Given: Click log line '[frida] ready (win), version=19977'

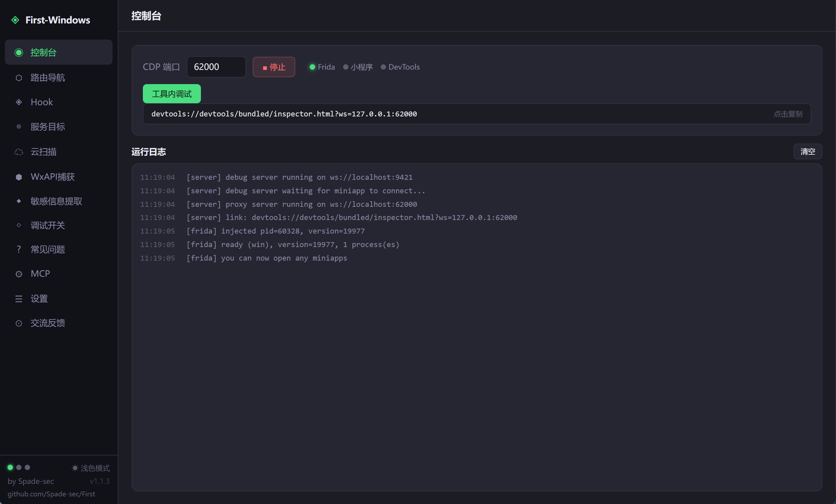Looking at the screenshot, I should pos(293,244).
